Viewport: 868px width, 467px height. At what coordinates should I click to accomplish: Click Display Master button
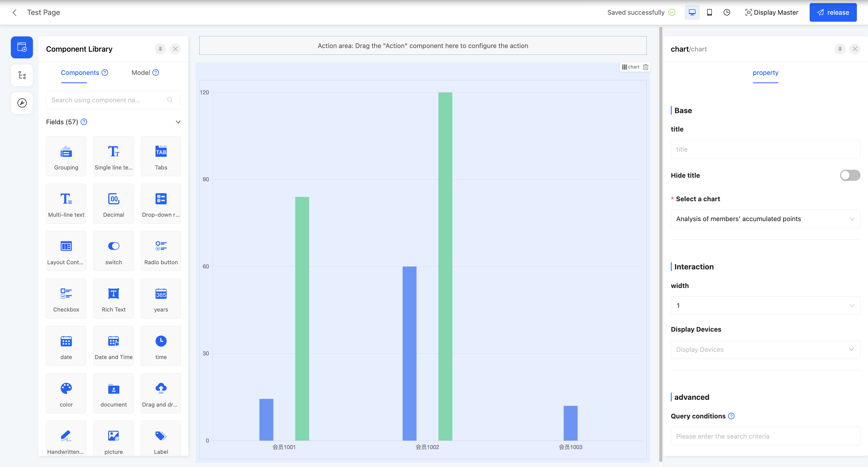tap(771, 12)
